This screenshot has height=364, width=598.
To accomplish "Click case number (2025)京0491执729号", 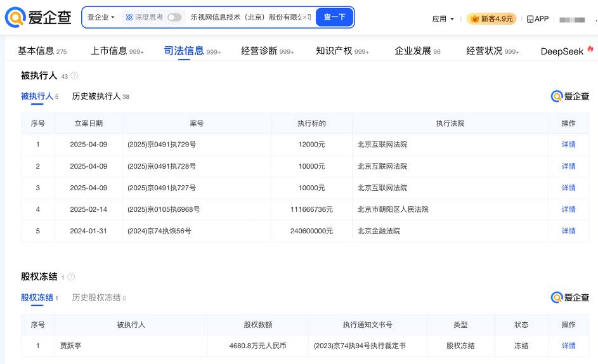I will point(162,145).
